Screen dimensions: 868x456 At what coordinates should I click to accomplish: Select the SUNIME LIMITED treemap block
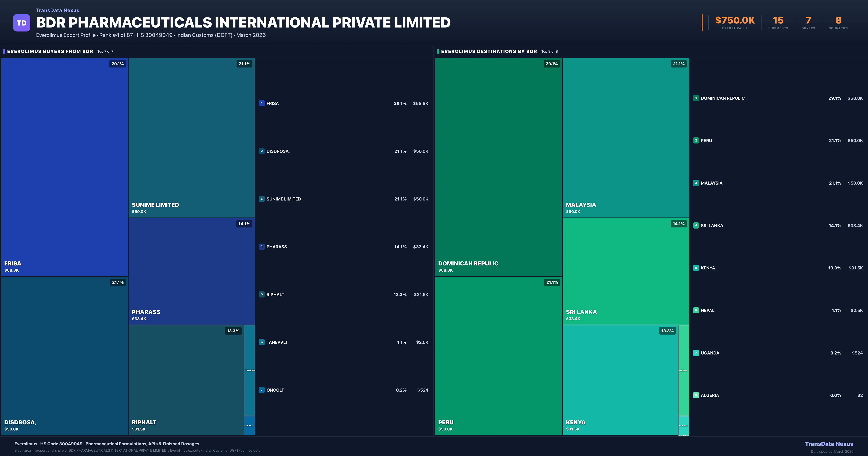pos(191,138)
